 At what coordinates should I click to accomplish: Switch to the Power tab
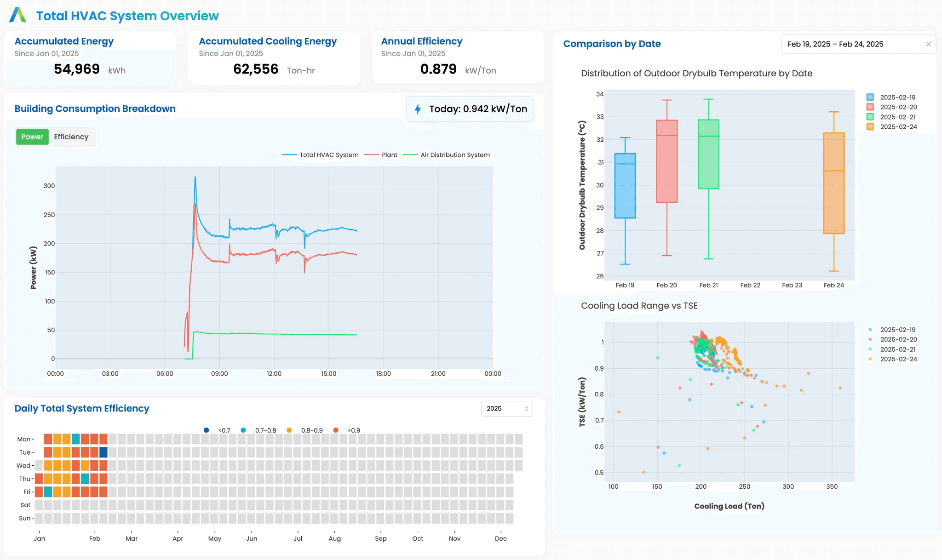(32, 137)
